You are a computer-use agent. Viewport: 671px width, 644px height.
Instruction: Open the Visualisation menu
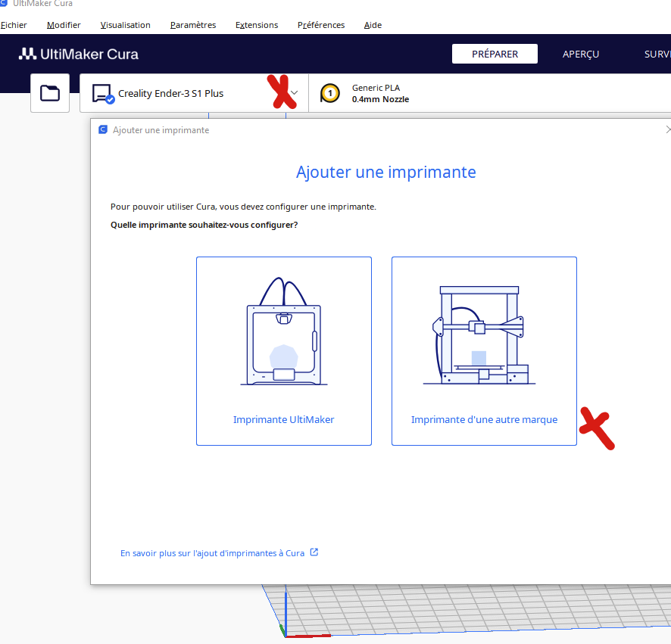(x=126, y=25)
